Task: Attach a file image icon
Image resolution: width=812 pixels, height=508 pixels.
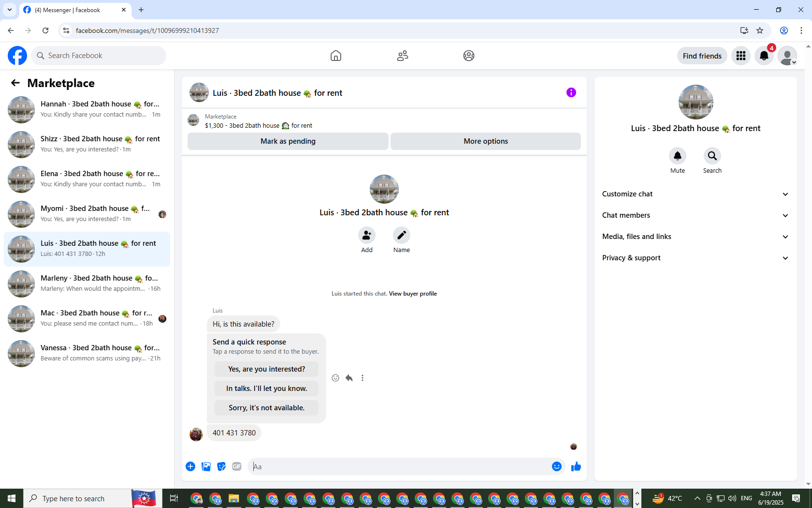Action: pos(206,466)
